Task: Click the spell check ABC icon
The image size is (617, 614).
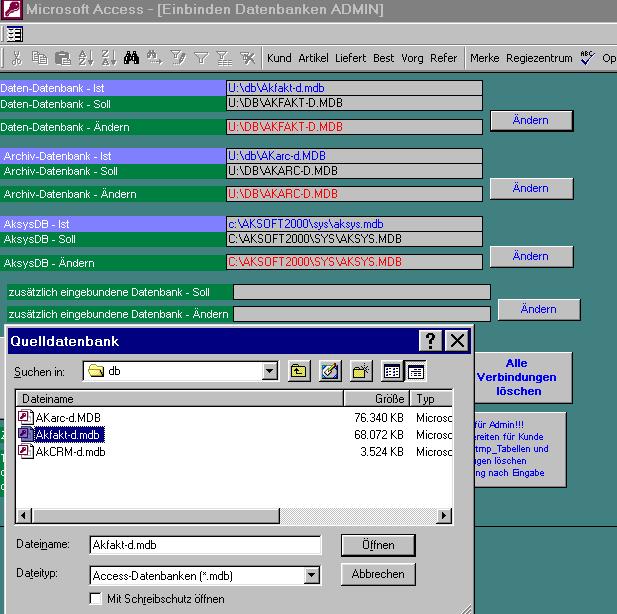Action: click(587, 58)
